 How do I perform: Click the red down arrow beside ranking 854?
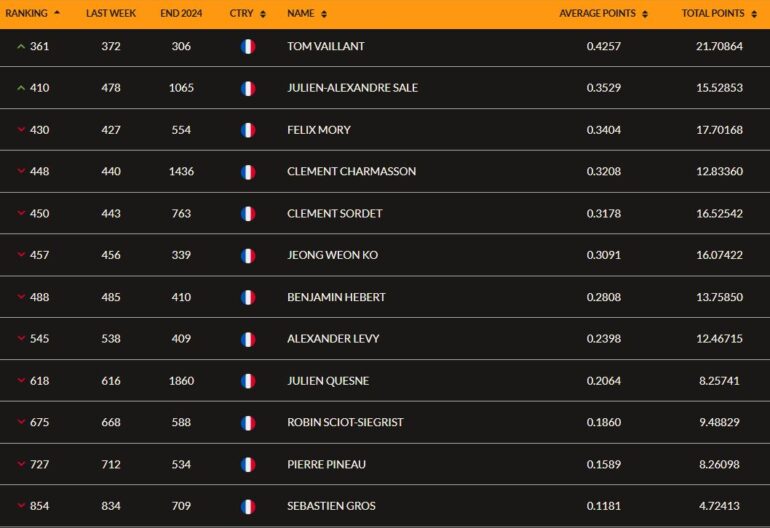21,505
